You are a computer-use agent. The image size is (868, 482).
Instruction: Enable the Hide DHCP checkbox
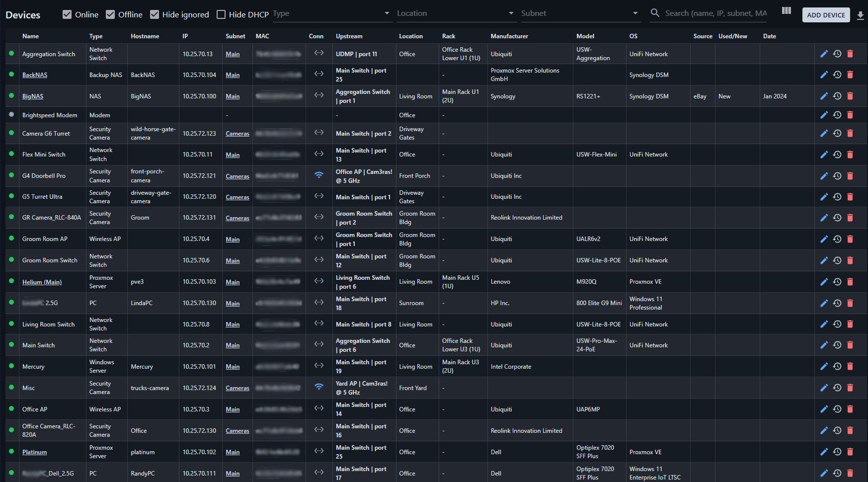pos(221,14)
